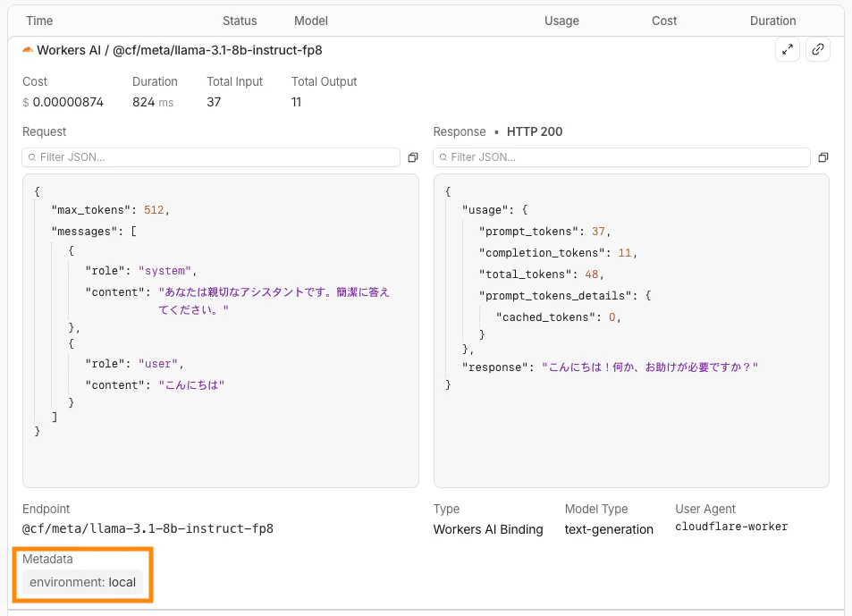852x616 pixels.
Task: Click the prompt_tokens value 37
Action: pyautogui.click(x=598, y=232)
